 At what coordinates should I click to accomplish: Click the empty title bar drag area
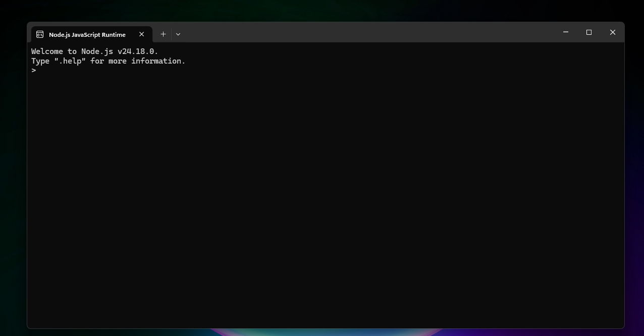(368, 32)
